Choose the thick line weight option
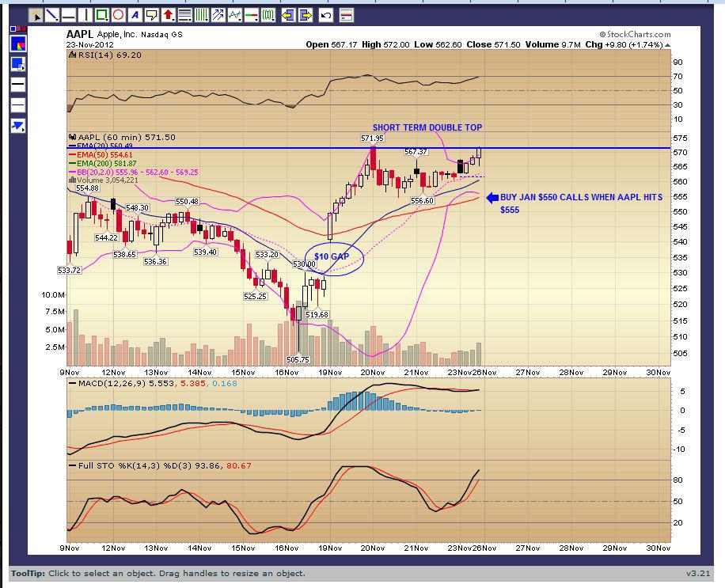The height and width of the screenshot is (588, 725). click(18, 85)
